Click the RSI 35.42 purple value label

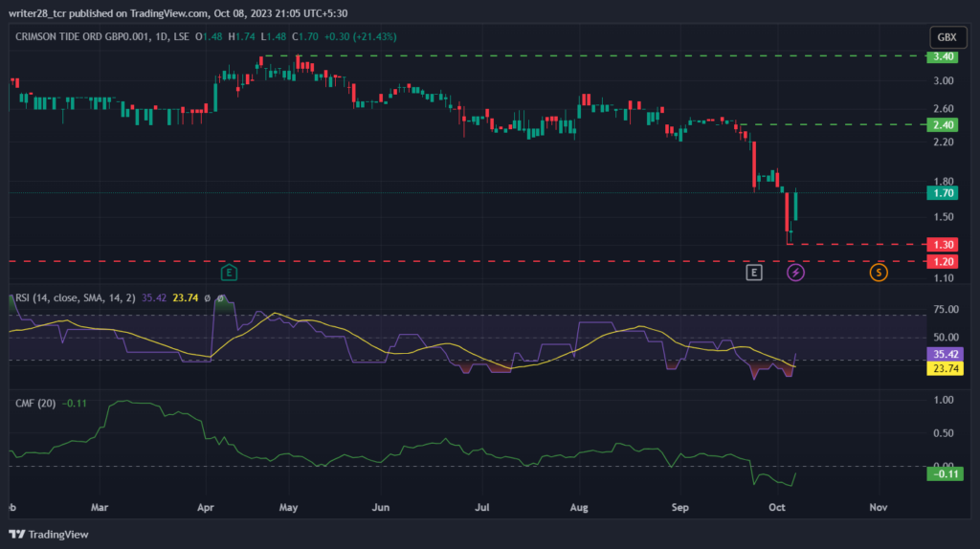(945, 354)
